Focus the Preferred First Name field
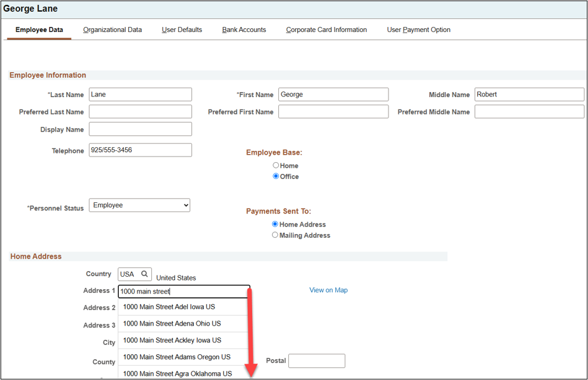The height and width of the screenshot is (380, 588). click(333, 111)
